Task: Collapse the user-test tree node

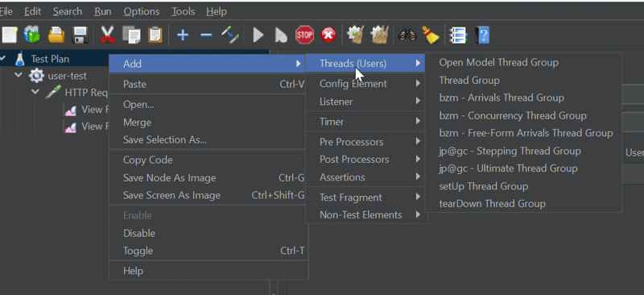Action: [19, 75]
